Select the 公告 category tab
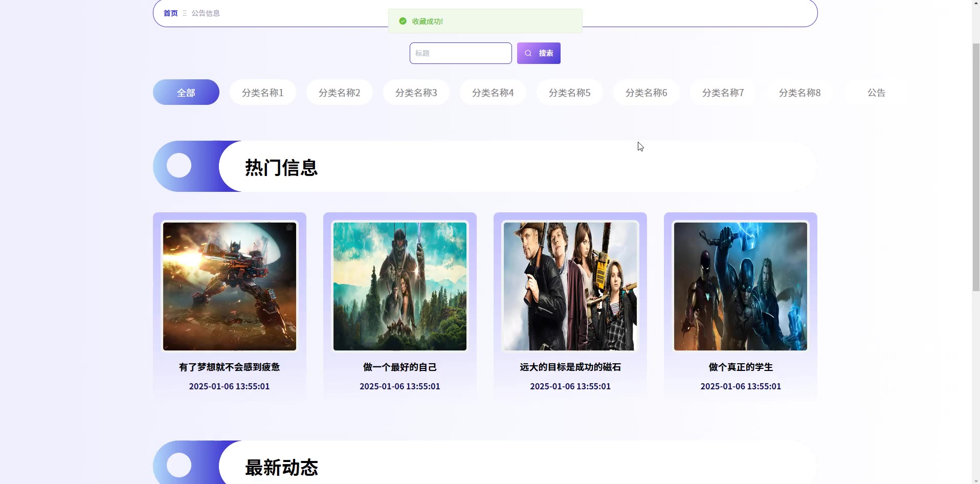This screenshot has width=980, height=484. coord(877,92)
